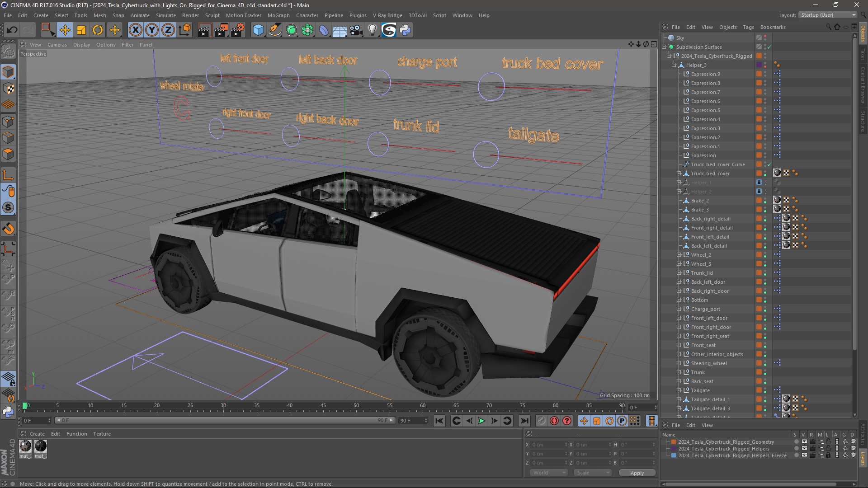Click the Undo arrow icon
868x488 pixels.
12,30
